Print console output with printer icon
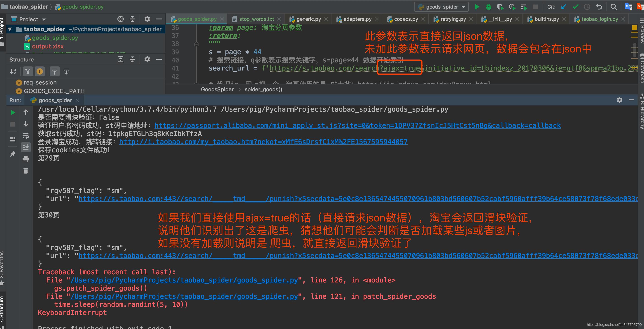Screen dimensions: 644x329 coord(26,159)
